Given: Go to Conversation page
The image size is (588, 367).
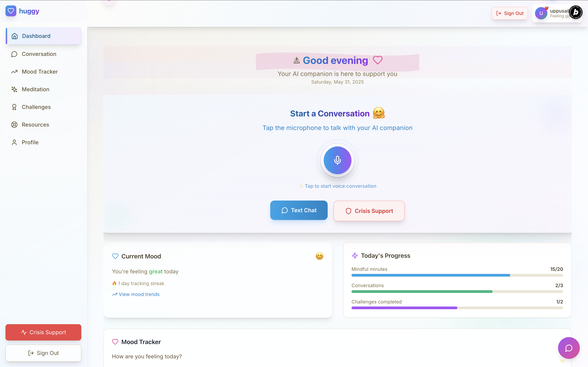Looking at the screenshot, I should click(x=39, y=54).
